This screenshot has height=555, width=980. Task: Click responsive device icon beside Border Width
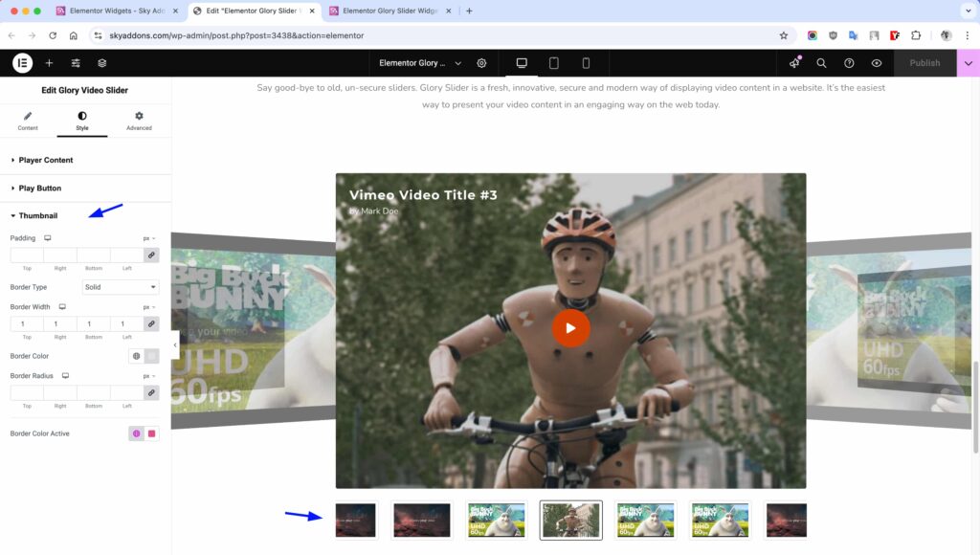(62, 307)
